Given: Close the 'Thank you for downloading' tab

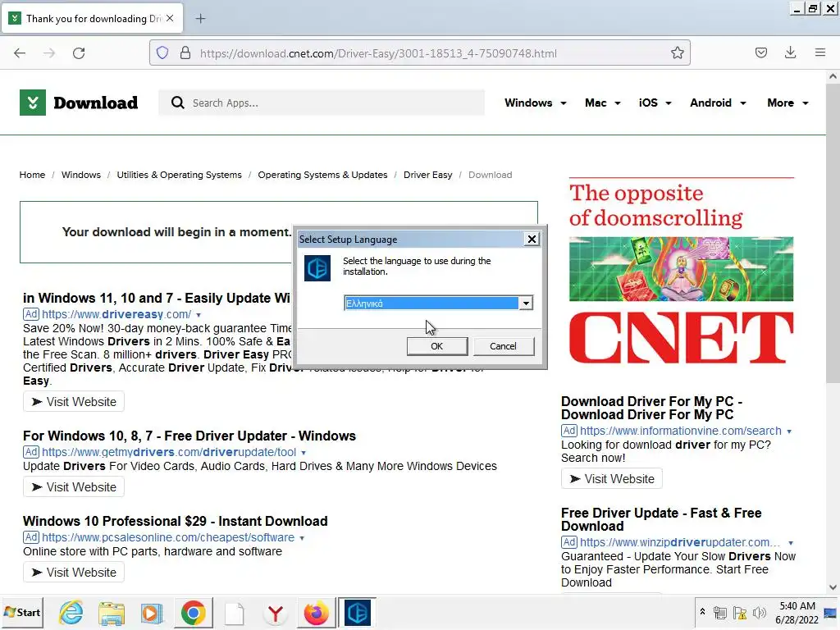Looking at the screenshot, I should point(170,18).
